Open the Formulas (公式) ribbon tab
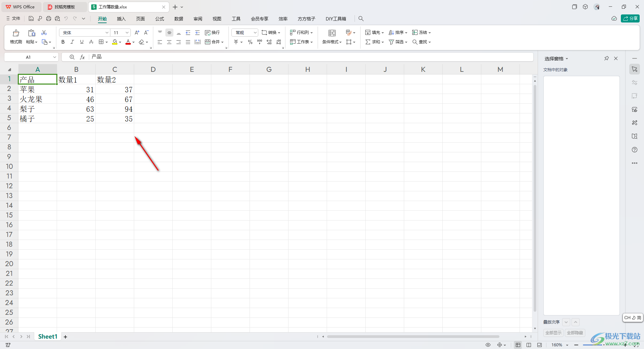 pyautogui.click(x=160, y=19)
